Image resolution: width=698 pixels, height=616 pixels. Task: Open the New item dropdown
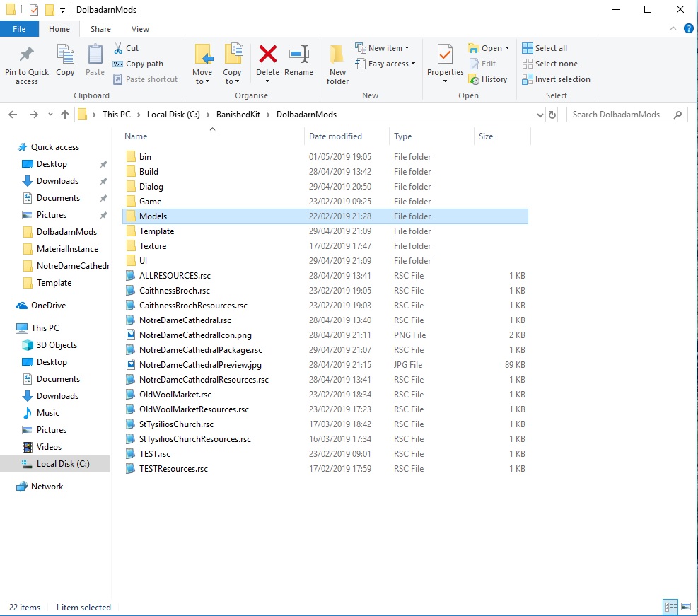(407, 48)
